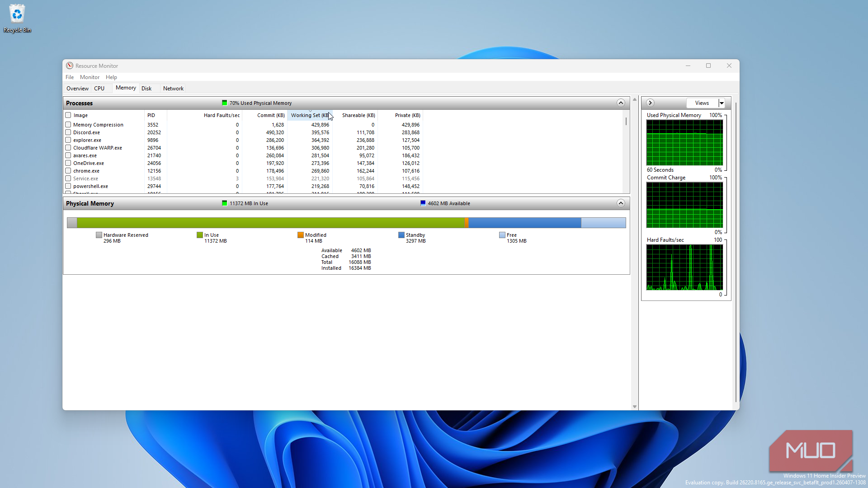Collapse the Processes section chevron
Viewport: 868px width, 488px height.
(621, 103)
